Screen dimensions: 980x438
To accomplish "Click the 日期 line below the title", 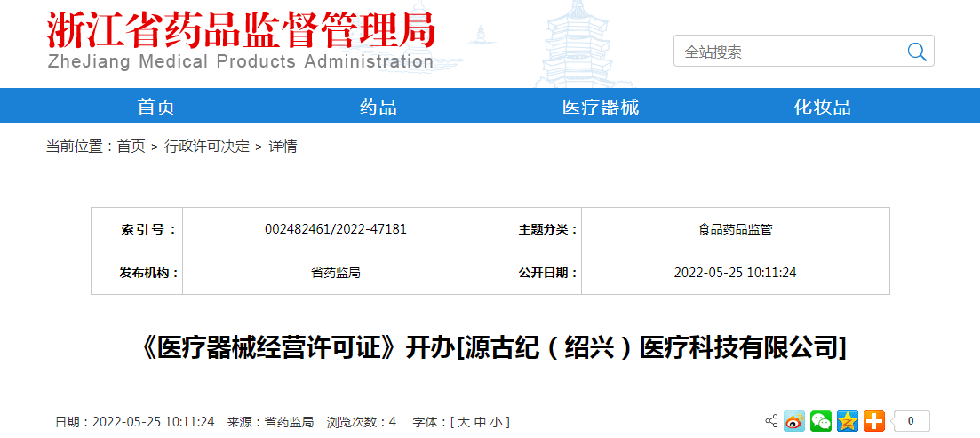I will (x=135, y=422).
